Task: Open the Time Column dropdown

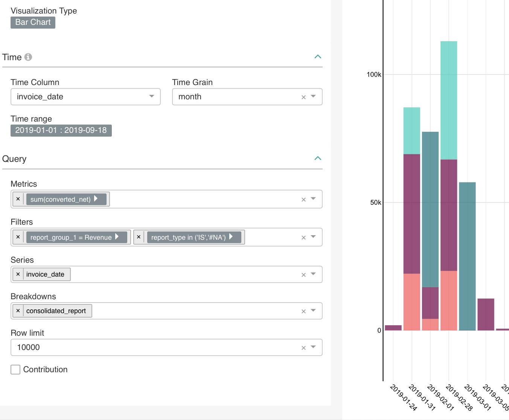Action: click(86, 97)
